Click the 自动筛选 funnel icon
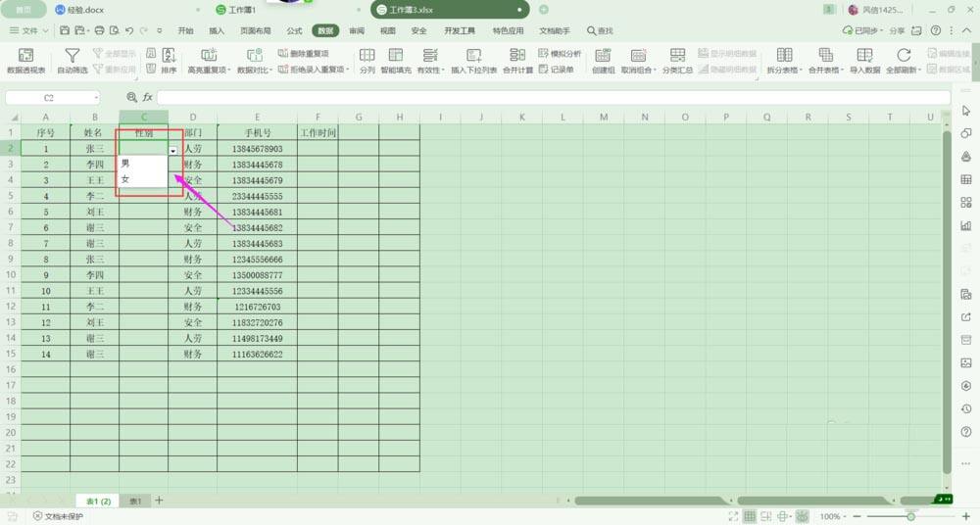Screen dimensions: 980x525 click(x=73, y=56)
